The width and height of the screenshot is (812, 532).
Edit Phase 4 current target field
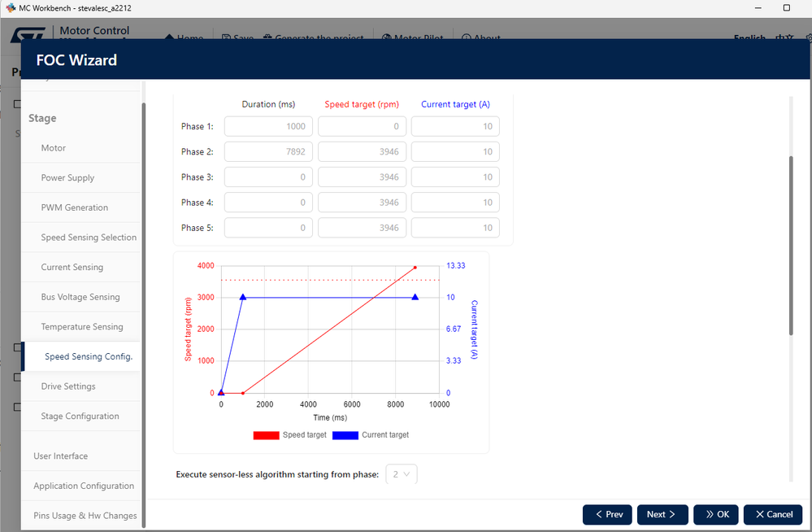click(x=455, y=203)
